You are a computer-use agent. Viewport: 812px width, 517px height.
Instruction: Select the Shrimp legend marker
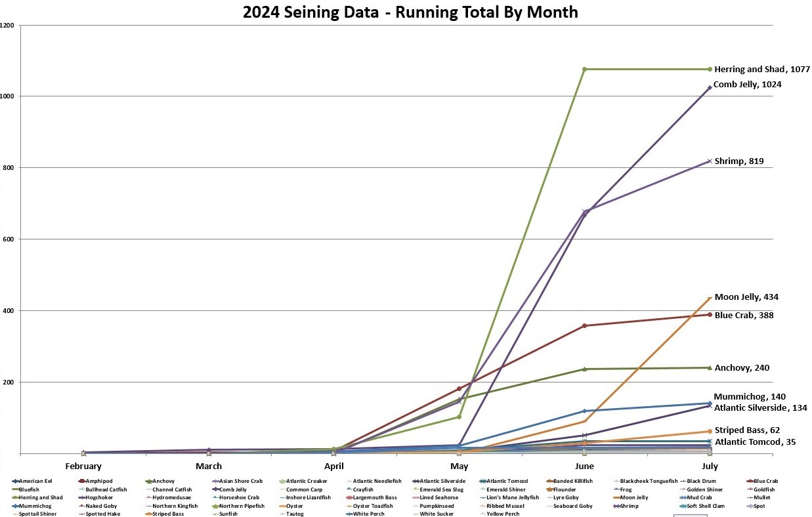pos(616,506)
